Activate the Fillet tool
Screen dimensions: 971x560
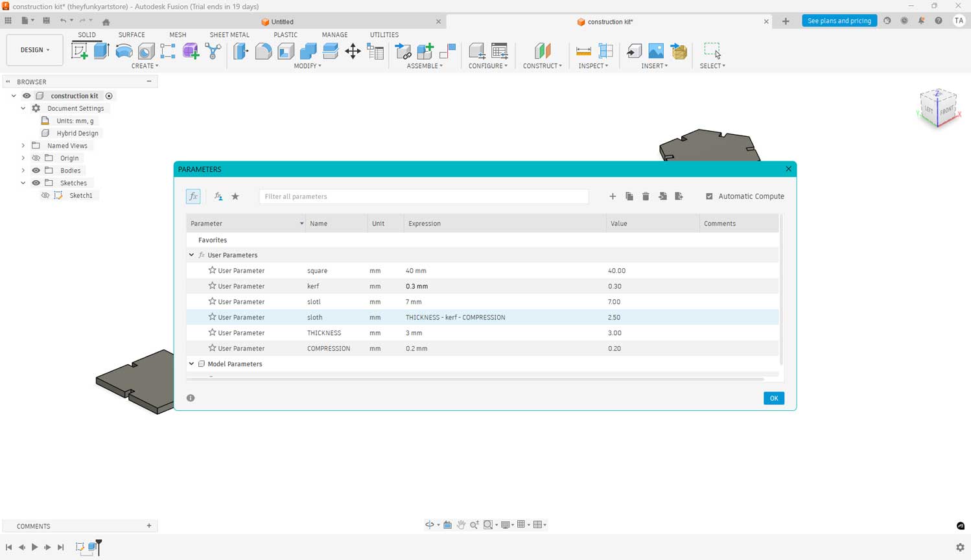tap(263, 51)
